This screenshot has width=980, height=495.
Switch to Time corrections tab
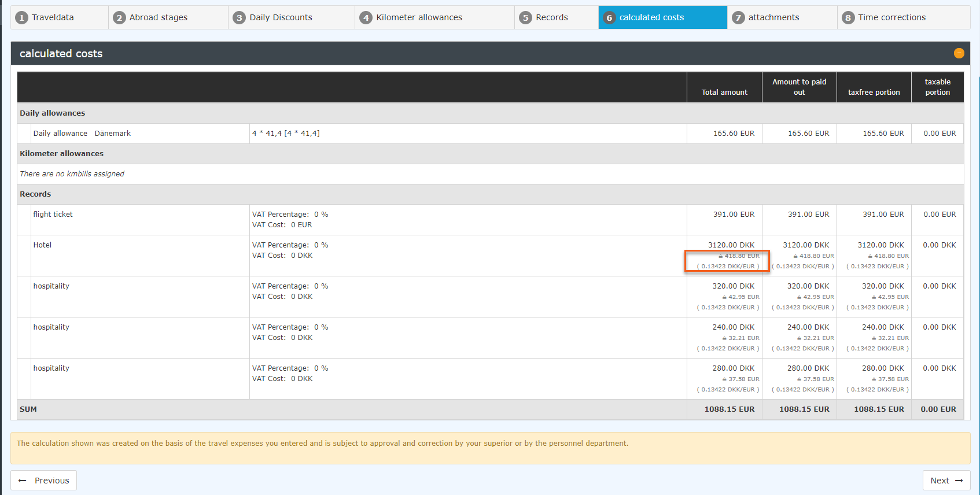(x=904, y=17)
